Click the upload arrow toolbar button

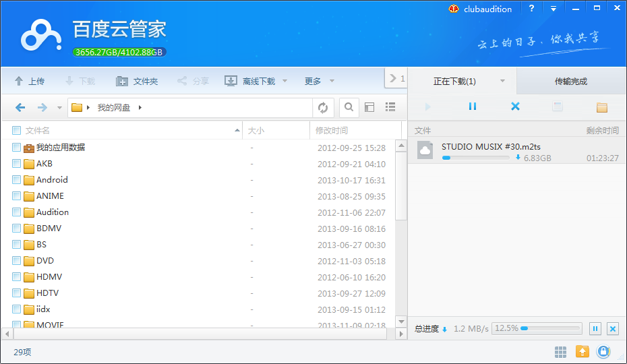click(x=29, y=81)
